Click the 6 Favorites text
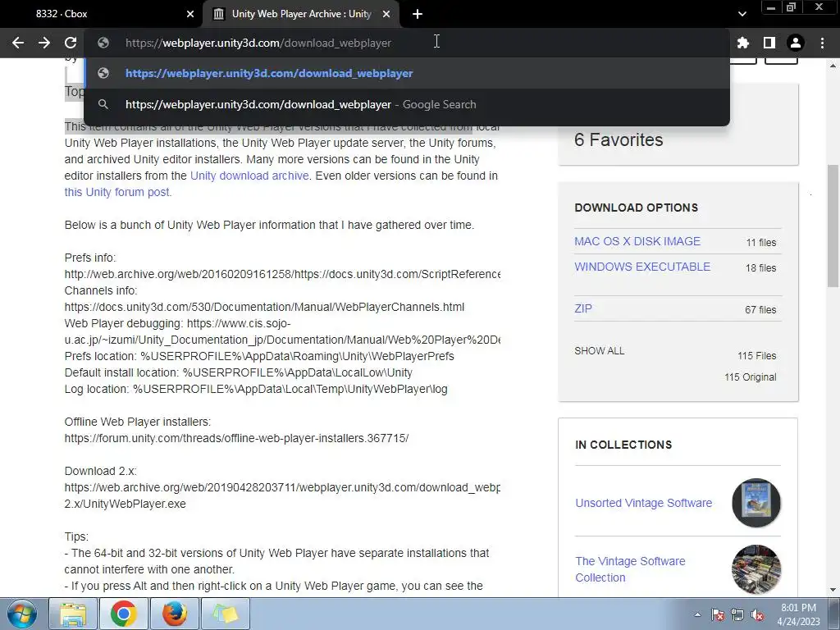Image resolution: width=840 pixels, height=630 pixels. pyautogui.click(x=619, y=139)
